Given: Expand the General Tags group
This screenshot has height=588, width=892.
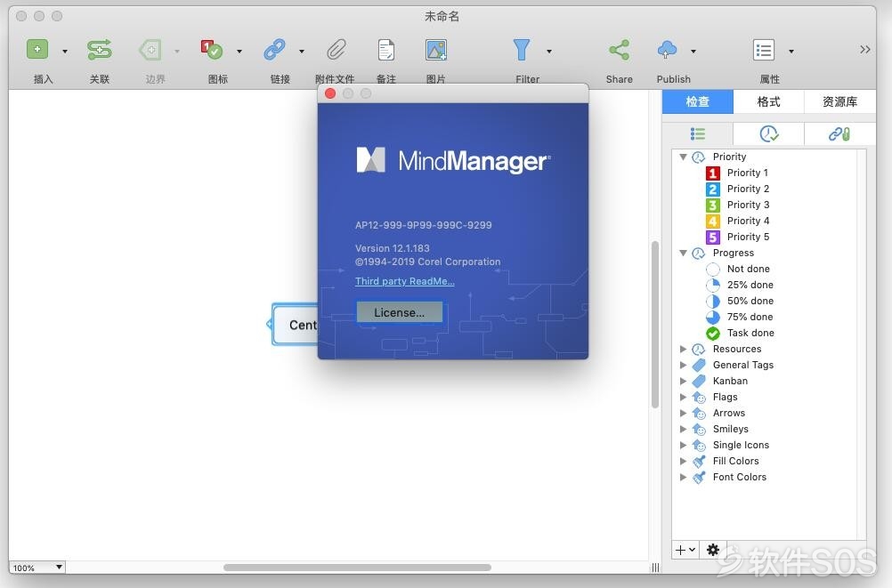Looking at the screenshot, I should coord(683,365).
